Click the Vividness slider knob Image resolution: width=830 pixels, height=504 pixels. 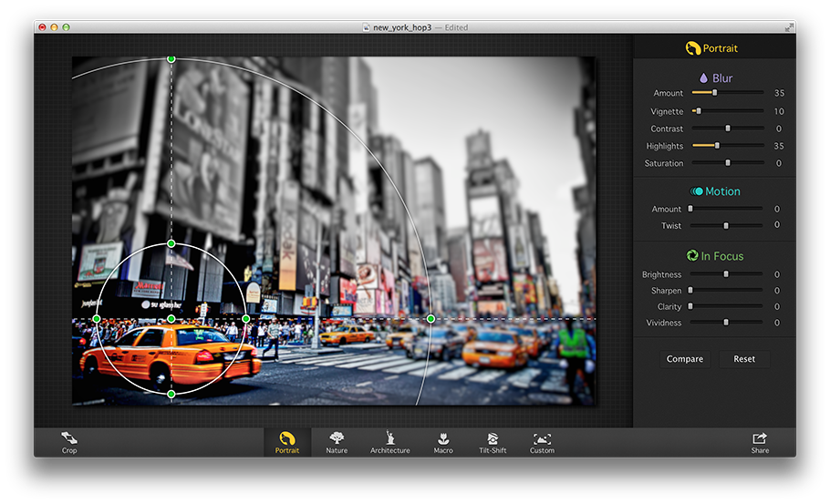[x=726, y=323]
